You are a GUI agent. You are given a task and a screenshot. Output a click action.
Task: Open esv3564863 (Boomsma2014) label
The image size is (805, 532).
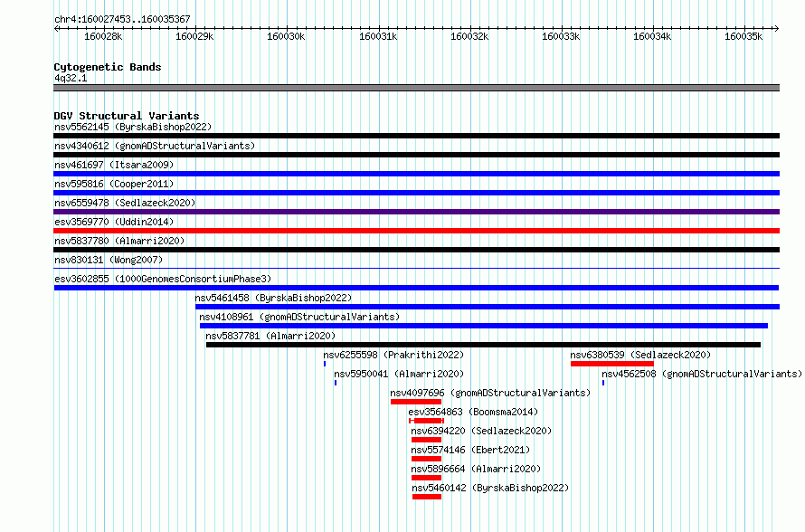tap(473, 412)
